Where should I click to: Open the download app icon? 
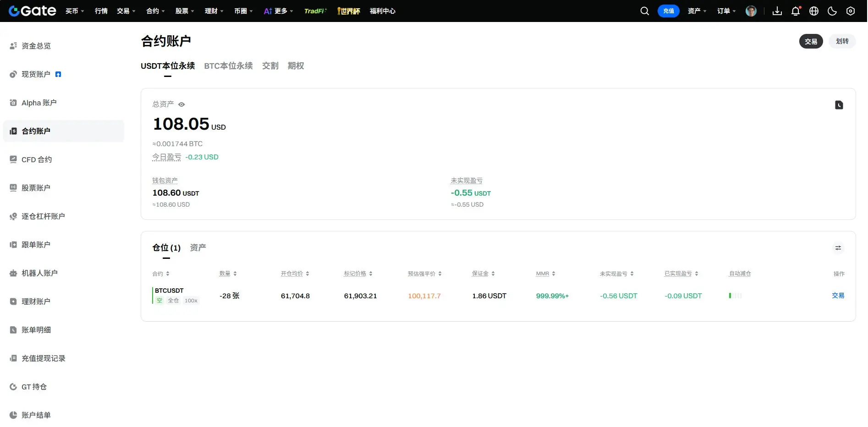coord(777,11)
